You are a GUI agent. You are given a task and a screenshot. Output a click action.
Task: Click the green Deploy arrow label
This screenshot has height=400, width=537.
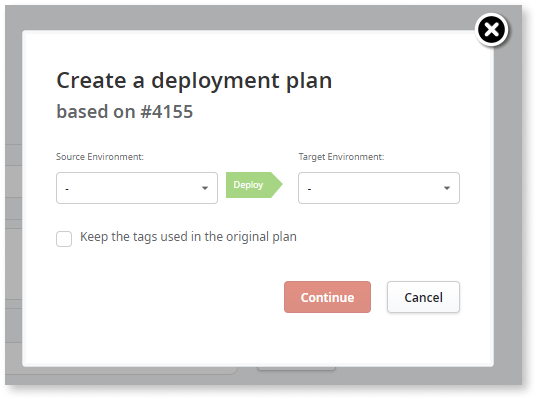tap(254, 185)
